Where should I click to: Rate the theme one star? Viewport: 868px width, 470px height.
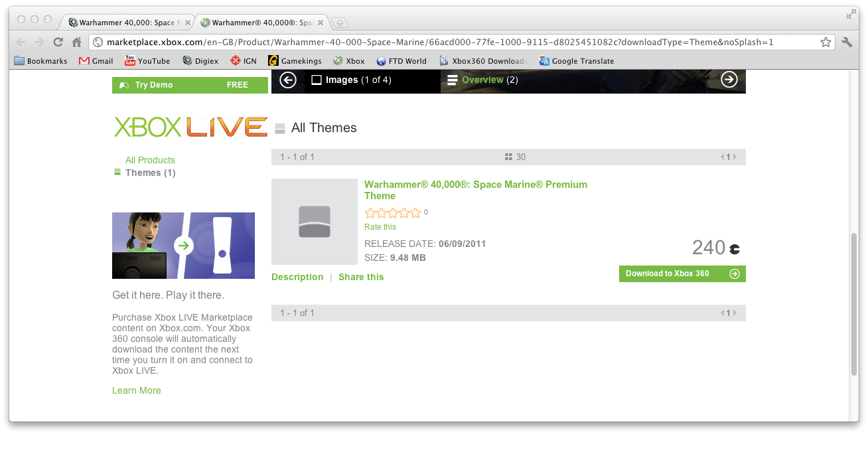[370, 213]
